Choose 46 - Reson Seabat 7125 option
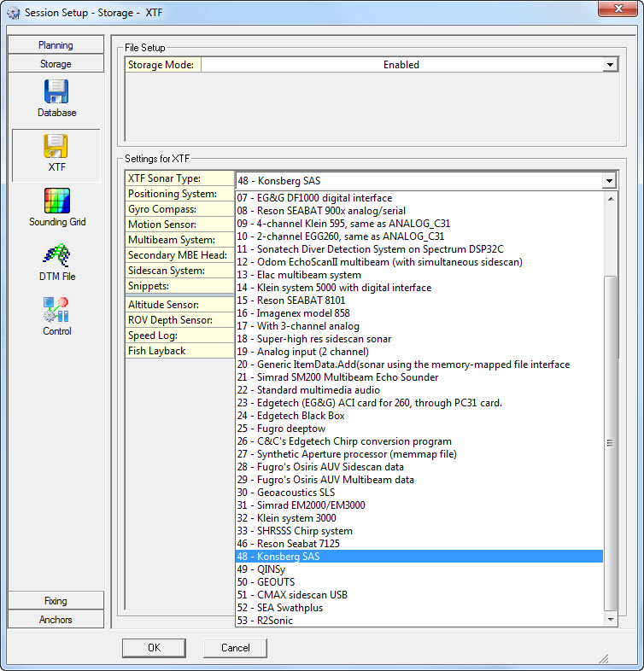 pyautogui.click(x=287, y=544)
